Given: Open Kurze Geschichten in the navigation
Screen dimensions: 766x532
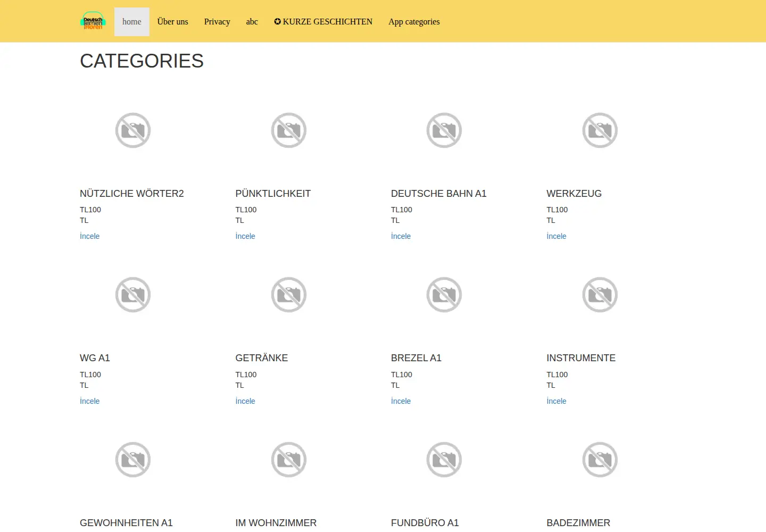Looking at the screenshot, I should (x=323, y=22).
